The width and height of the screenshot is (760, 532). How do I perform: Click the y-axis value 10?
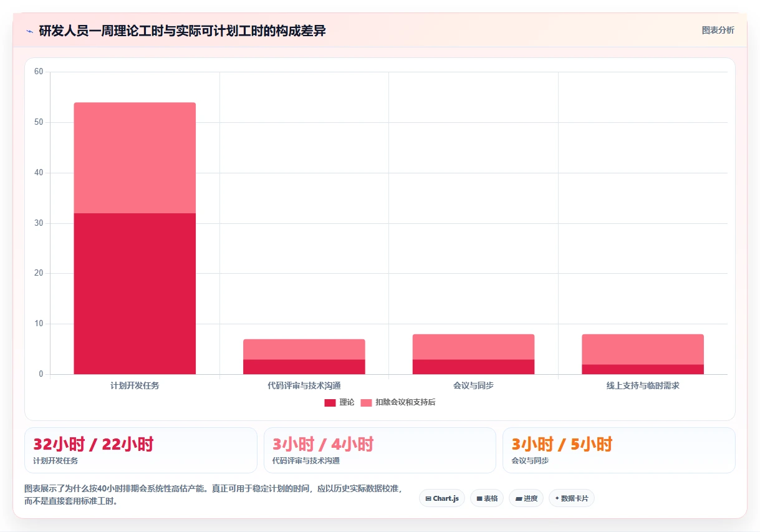(39, 324)
